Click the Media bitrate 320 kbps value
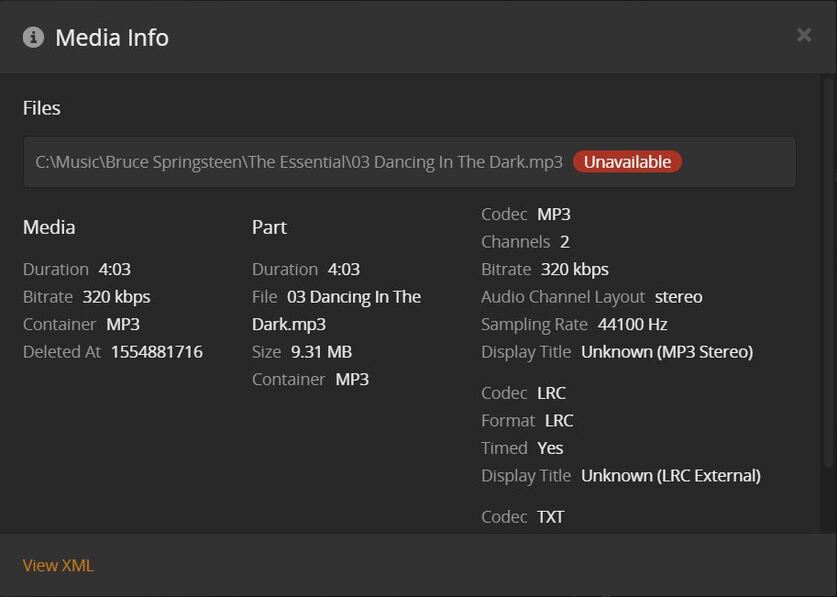837x597 pixels. tap(116, 297)
